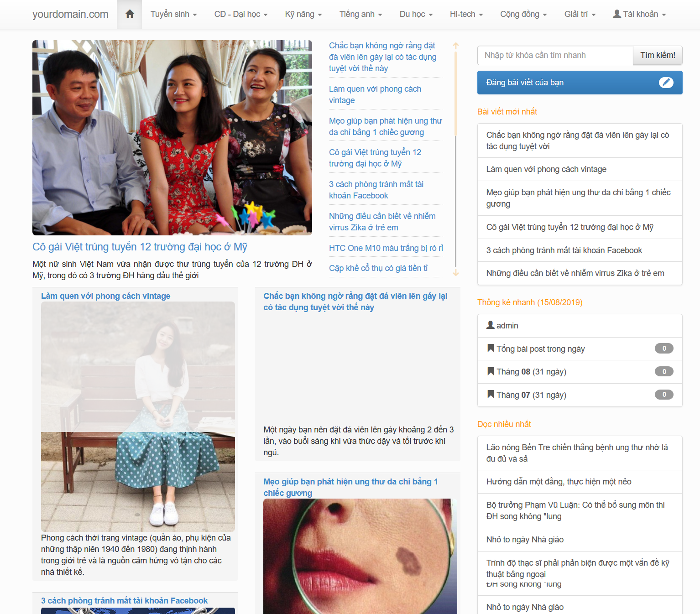Open most-read item Hướng dẫn một đằng
Image resolution: width=700 pixels, height=614 pixels.
point(580,482)
